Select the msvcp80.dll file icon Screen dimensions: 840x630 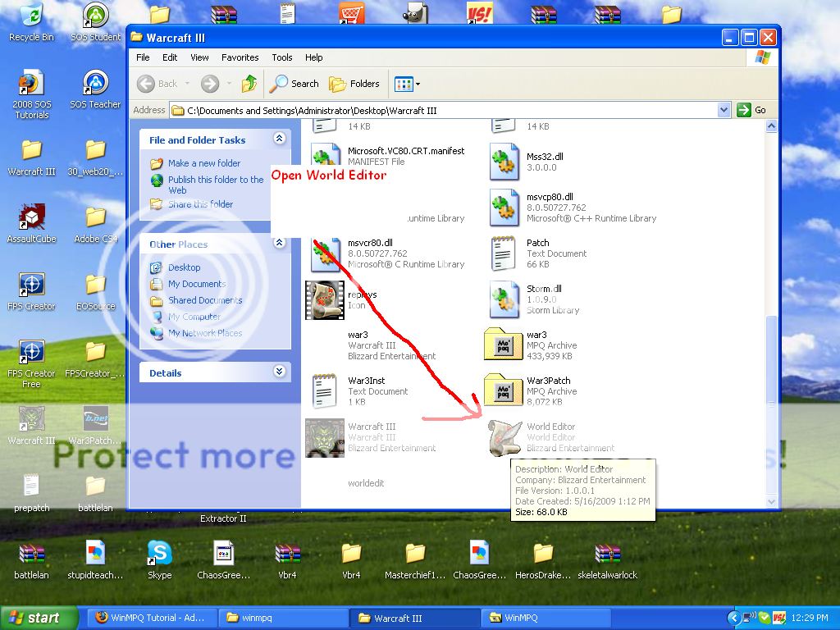click(504, 208)
